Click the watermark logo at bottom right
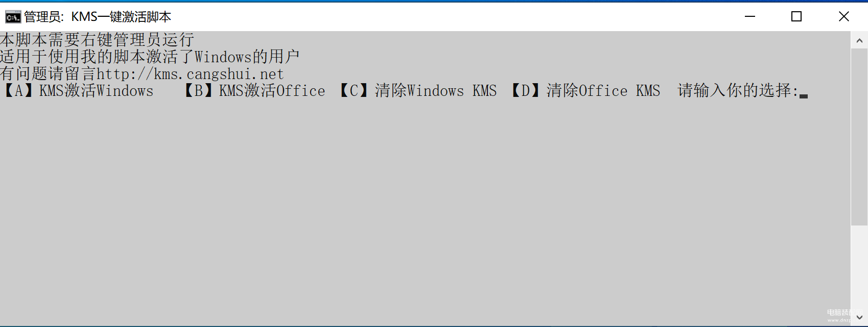Viewport: 868px width, 327px height. (x=838, y=315)
